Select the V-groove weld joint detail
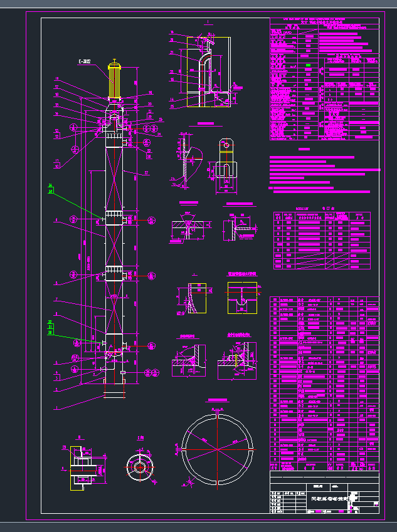 click(x=188, y=224)
